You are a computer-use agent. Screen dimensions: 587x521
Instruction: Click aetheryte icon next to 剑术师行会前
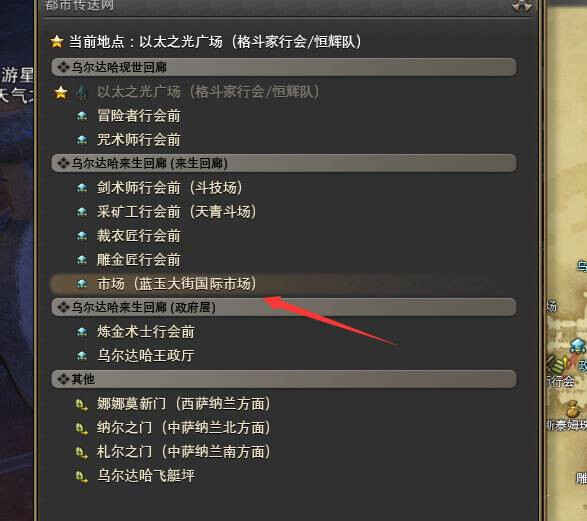(82, 188)
